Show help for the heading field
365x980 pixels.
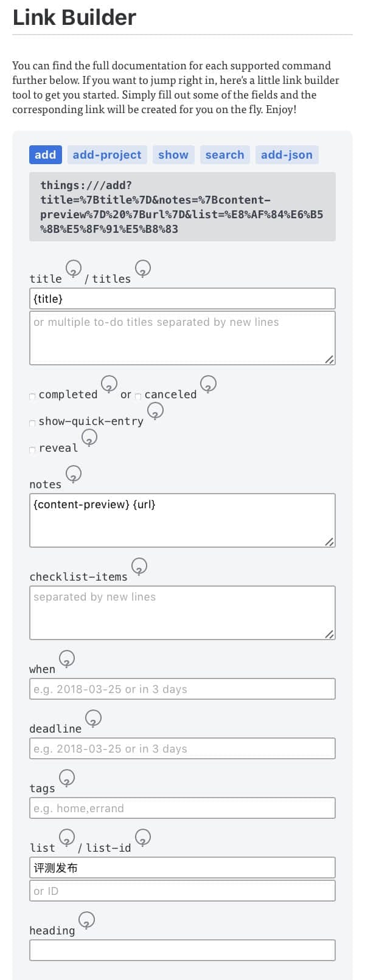(x=87, y=920)
